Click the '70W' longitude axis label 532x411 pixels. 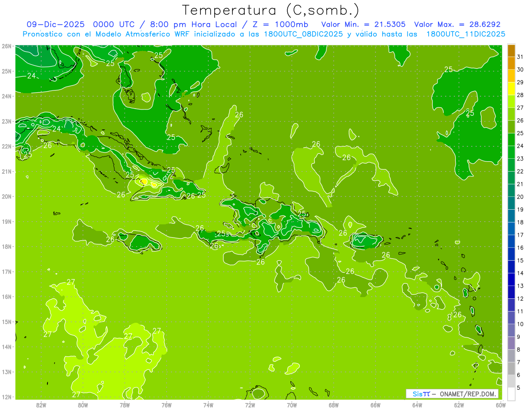pos(292,405)
